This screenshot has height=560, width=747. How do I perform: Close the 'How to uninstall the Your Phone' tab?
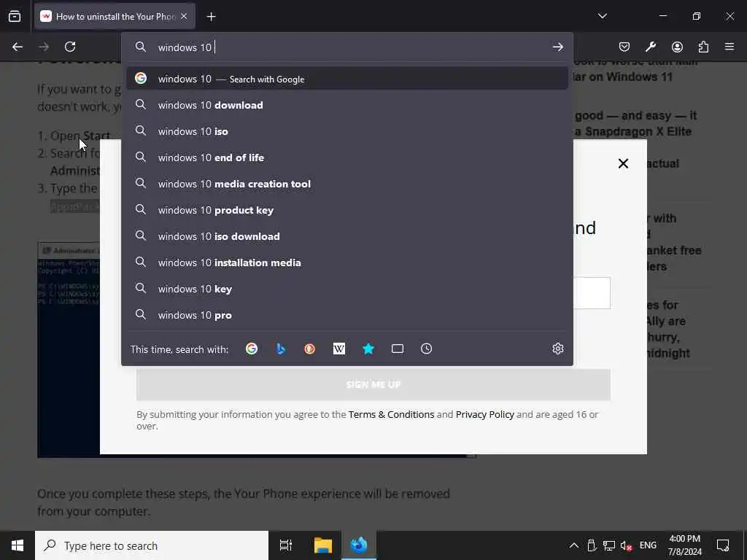click(184, 17)
